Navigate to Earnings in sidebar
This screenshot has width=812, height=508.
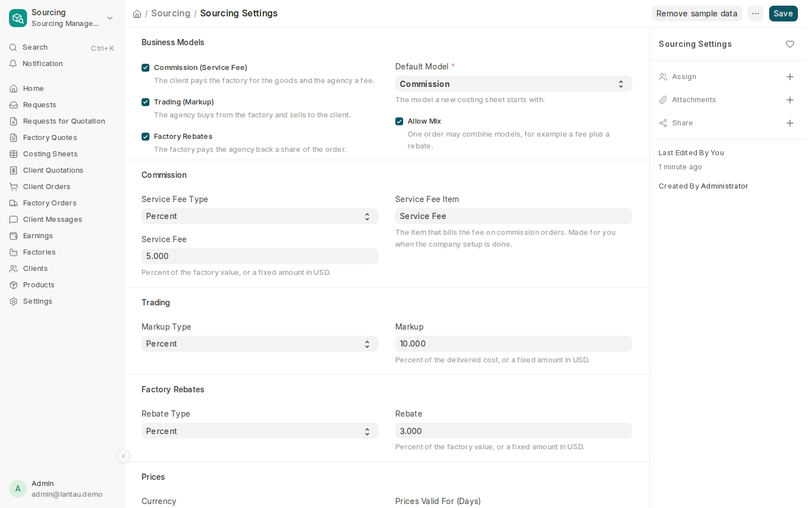(x=62, y=236)
